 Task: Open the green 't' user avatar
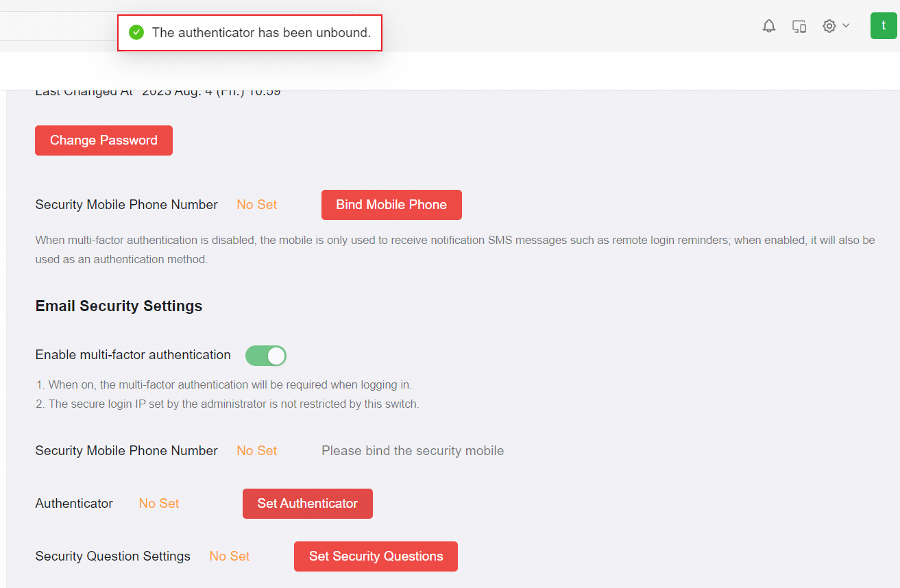tap(884, 25)
